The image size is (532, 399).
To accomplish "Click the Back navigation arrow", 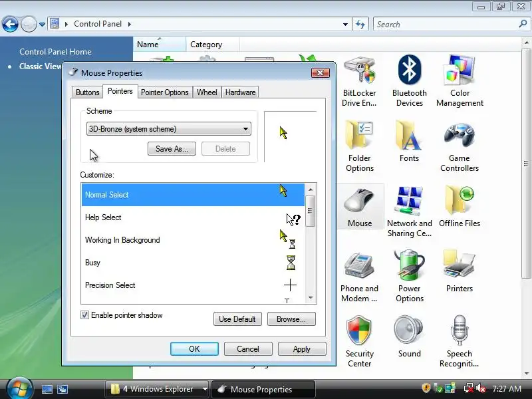I will click(x=10, y=25).
